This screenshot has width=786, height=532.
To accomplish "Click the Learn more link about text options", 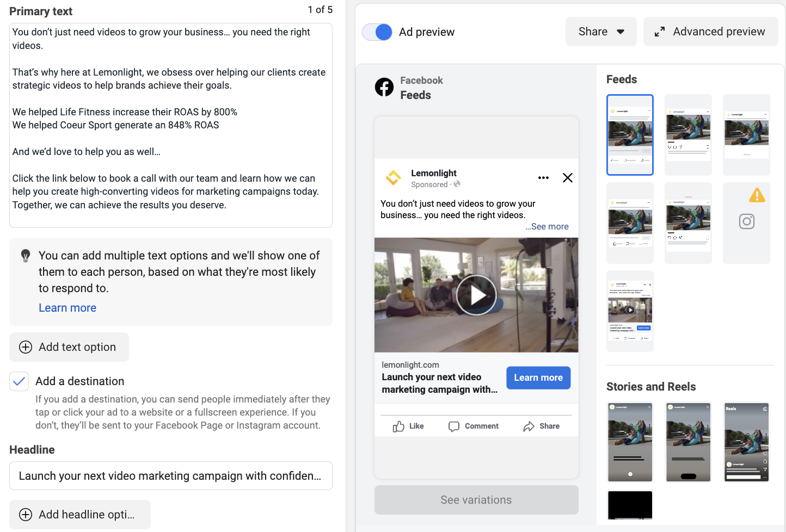I will 67,307.
